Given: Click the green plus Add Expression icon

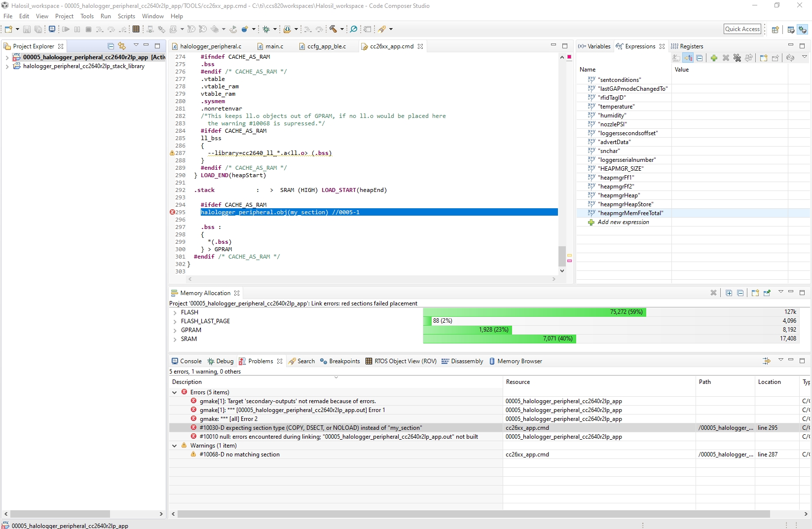Looking at the screenshot, I should click(714, 58).
